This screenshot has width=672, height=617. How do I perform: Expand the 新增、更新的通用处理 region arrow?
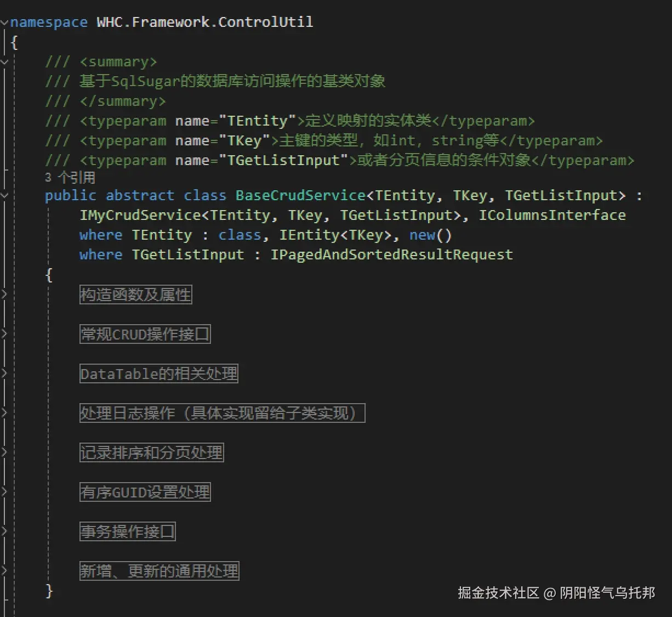[x=4, y=571]
